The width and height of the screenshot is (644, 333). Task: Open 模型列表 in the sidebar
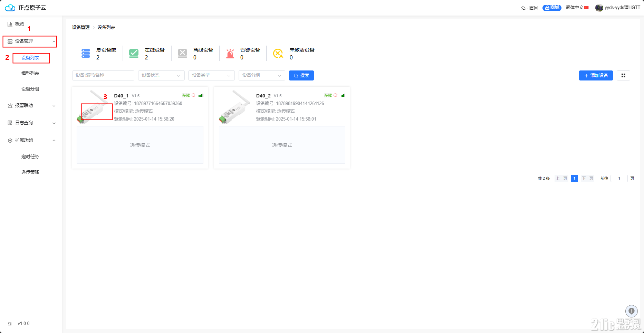tap(30, 73)
